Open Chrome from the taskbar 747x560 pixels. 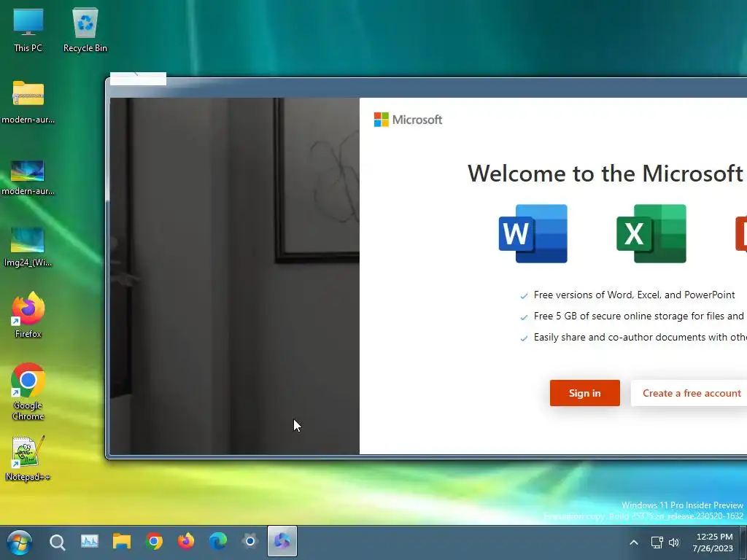(x=154, y=542)
